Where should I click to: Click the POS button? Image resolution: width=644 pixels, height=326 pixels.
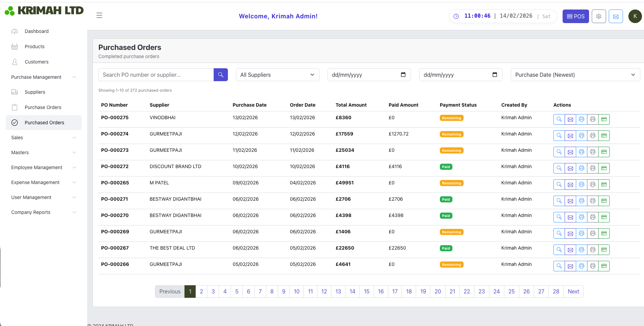click(x=575, y=16)
